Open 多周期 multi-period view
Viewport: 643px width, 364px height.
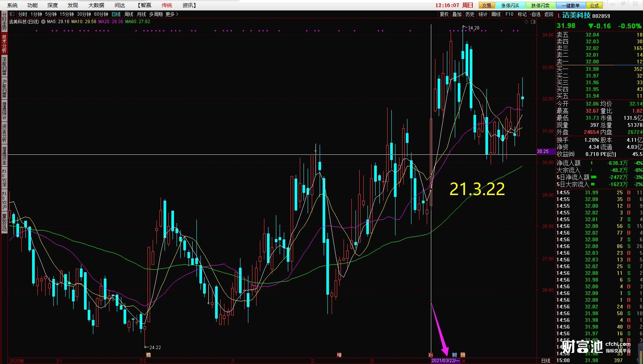click(156, 14)
